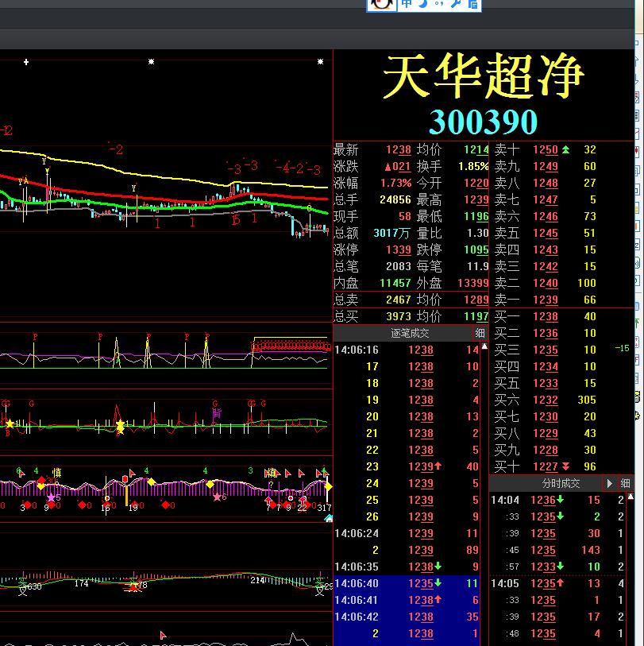Viewport: 644px width, 646px height.
Task: Click the red star near 78 in the bottom indicator
Action: pyautogui.click(x=133, y=586)
